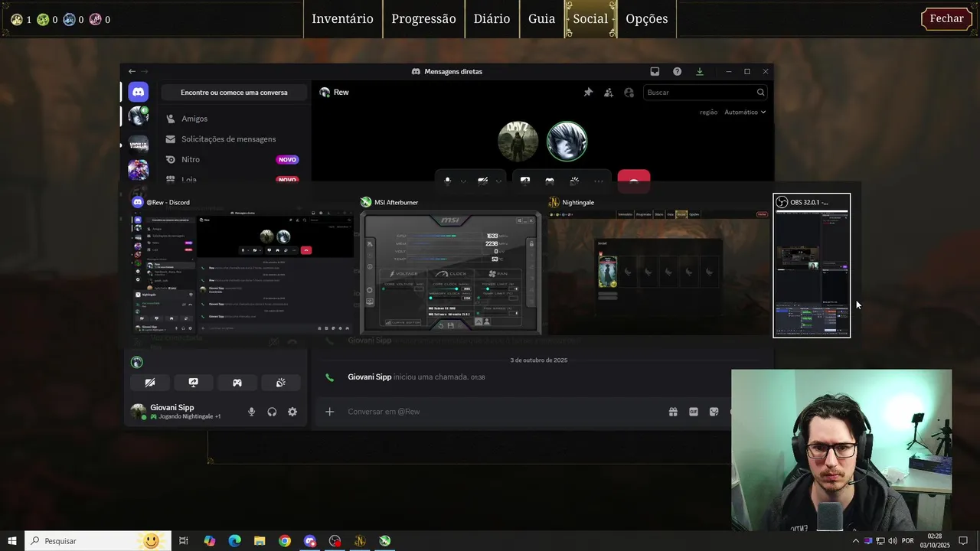
Task: Open 'Encontre ou comece uma conversa' search
Action: 234,93
